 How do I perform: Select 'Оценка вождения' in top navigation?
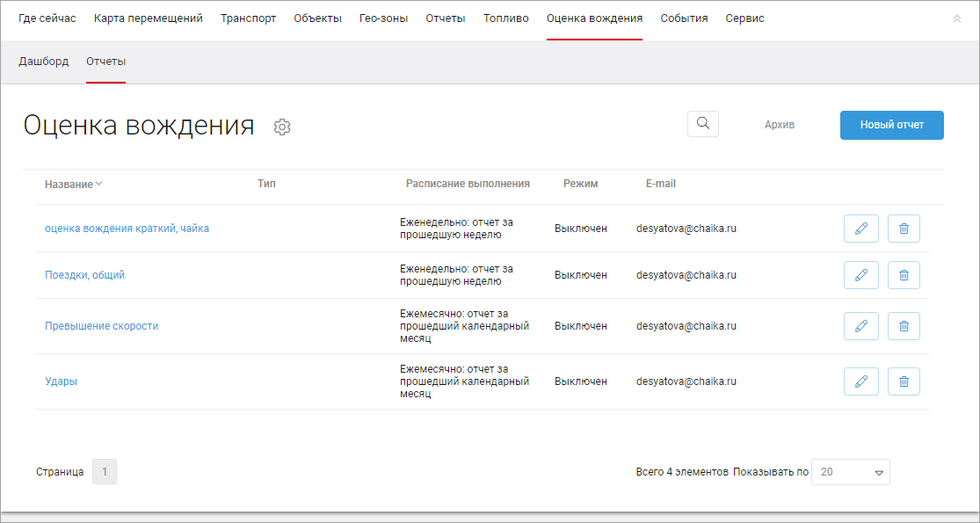coord(594,18)
